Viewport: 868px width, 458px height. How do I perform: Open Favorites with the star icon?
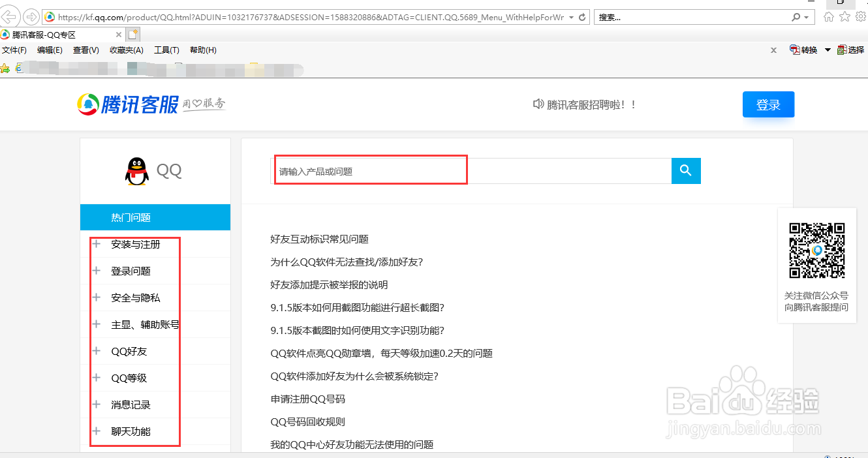[x=845, y=17]
